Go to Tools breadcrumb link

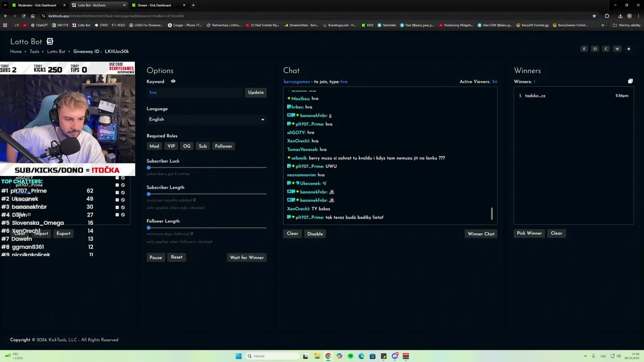[x=34, y=52]
